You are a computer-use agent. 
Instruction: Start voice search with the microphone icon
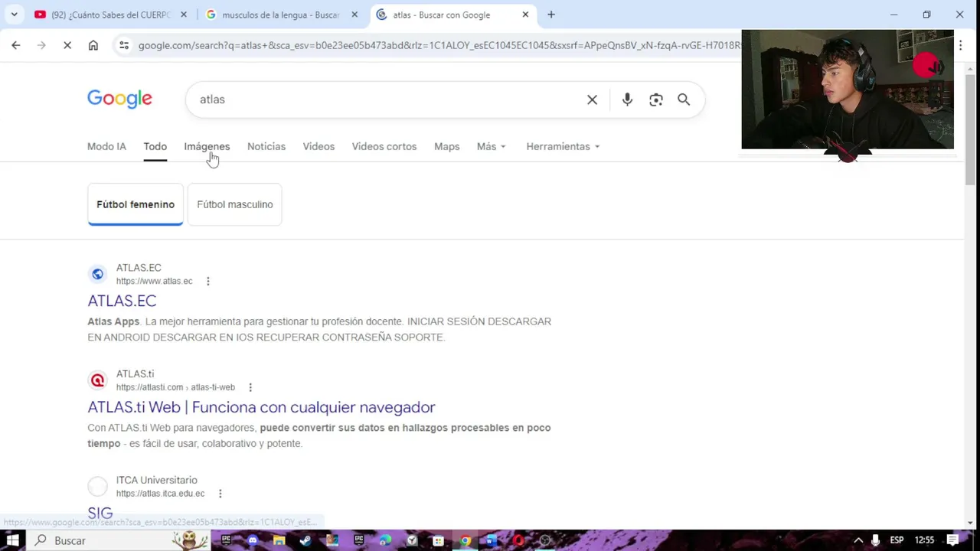(x=627, y=99)
